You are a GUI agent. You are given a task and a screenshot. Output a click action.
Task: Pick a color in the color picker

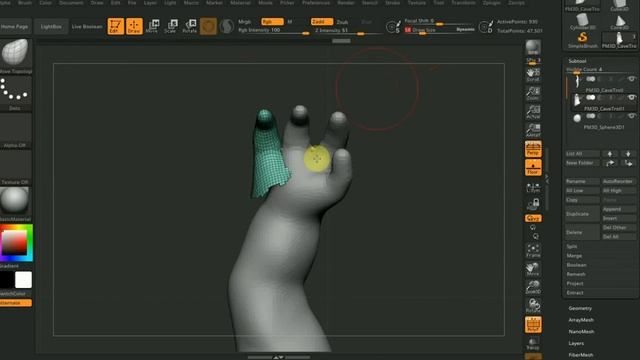click(x=16, y=242)
